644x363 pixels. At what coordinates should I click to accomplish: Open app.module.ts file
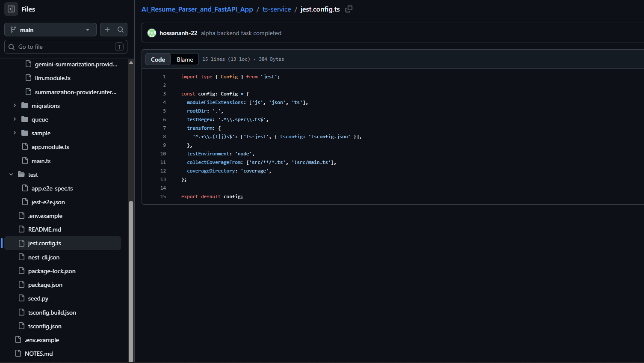(x=50, y=147)
